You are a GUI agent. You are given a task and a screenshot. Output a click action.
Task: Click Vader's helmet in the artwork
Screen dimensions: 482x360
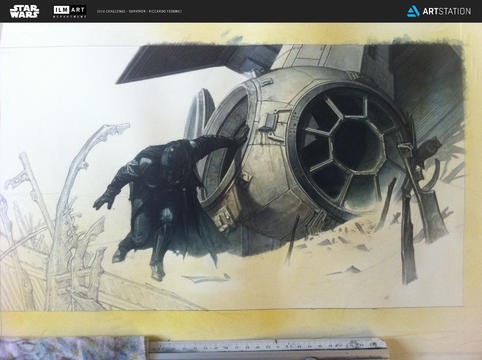click(x=173, y=154)
